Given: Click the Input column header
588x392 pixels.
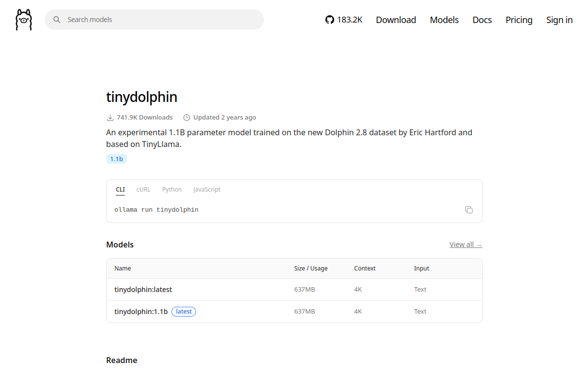Looking at the screenshot, I should [x=421, y=269].
